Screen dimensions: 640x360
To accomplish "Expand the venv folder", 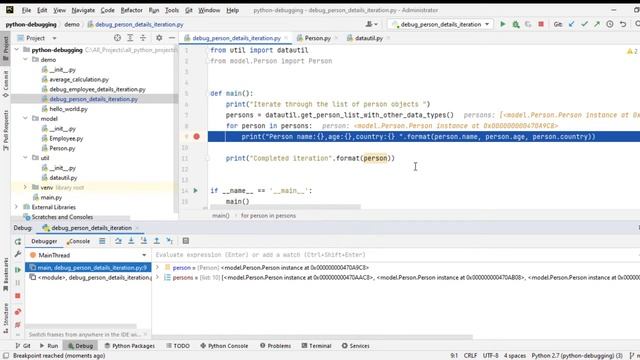I will (25, 187).
